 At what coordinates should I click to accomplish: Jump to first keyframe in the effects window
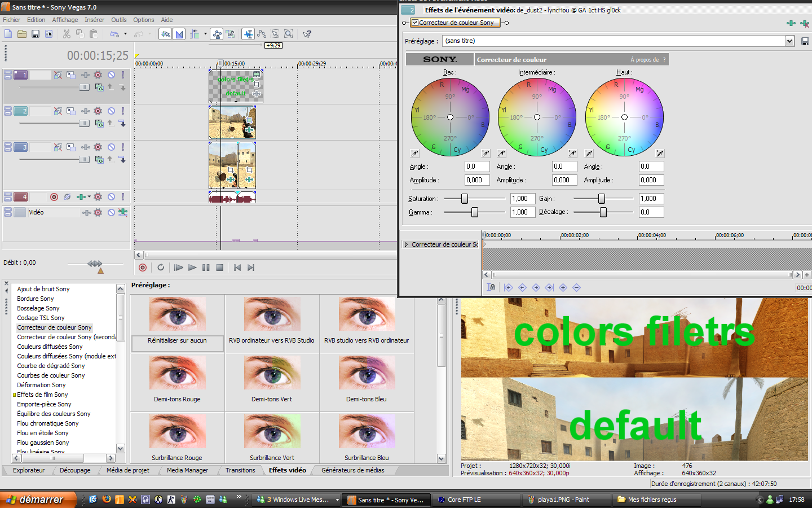click(509, 287)
